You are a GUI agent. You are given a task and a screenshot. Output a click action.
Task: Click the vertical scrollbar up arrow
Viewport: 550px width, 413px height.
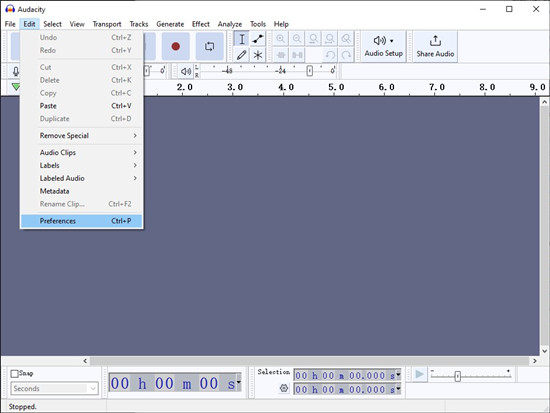(x=544, y=102)
